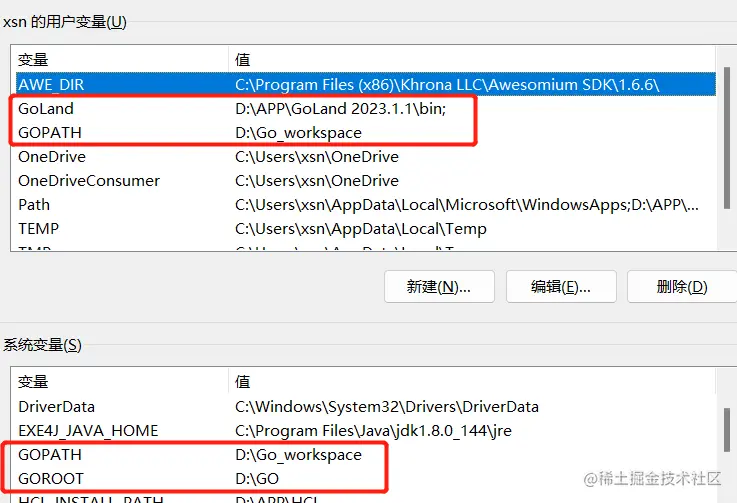Click the C:\Program Files\Java\jdk1.8.0_144\jre value
The width and height of the screenshot is (737, 503).
click(373, 431)
